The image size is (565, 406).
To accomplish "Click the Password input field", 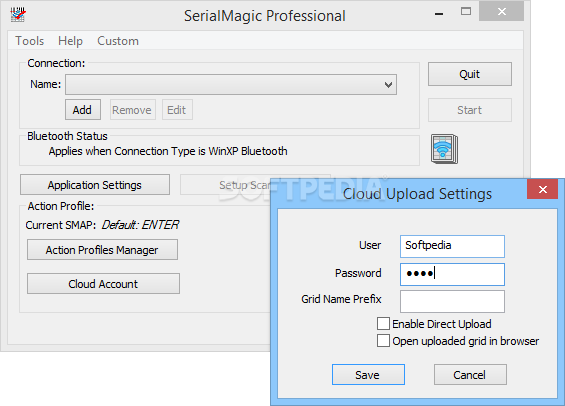I will 452,274.
